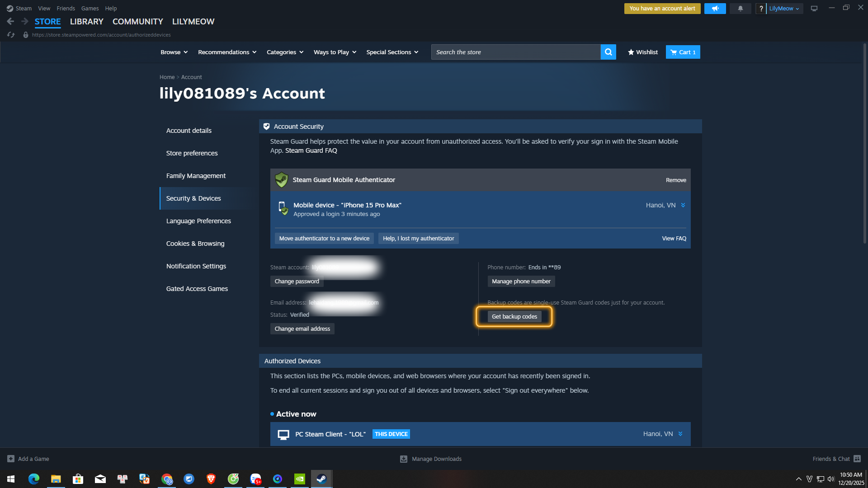
Task: Select Account details in sidebar
Action: pyautogui.click(x=189, y=131)
